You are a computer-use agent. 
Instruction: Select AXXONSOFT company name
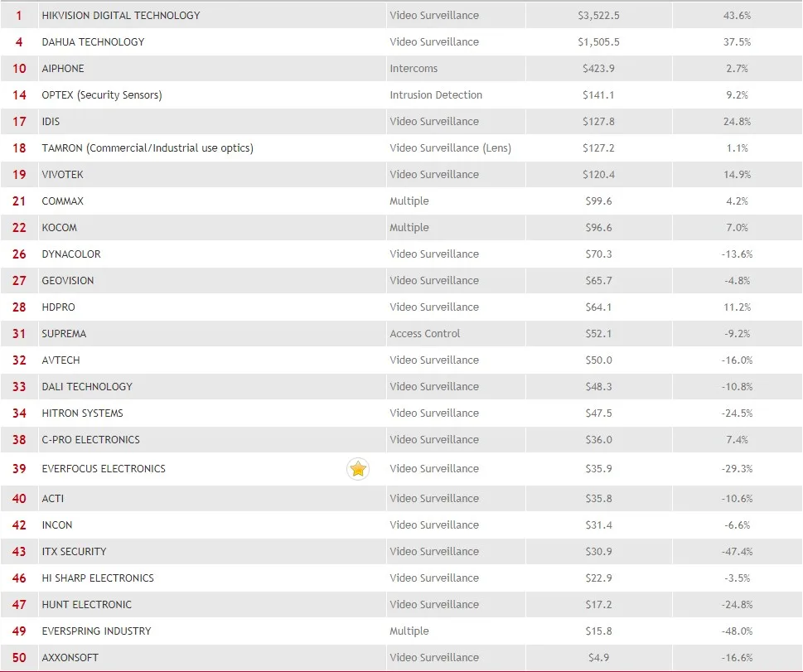coord(70,658)
